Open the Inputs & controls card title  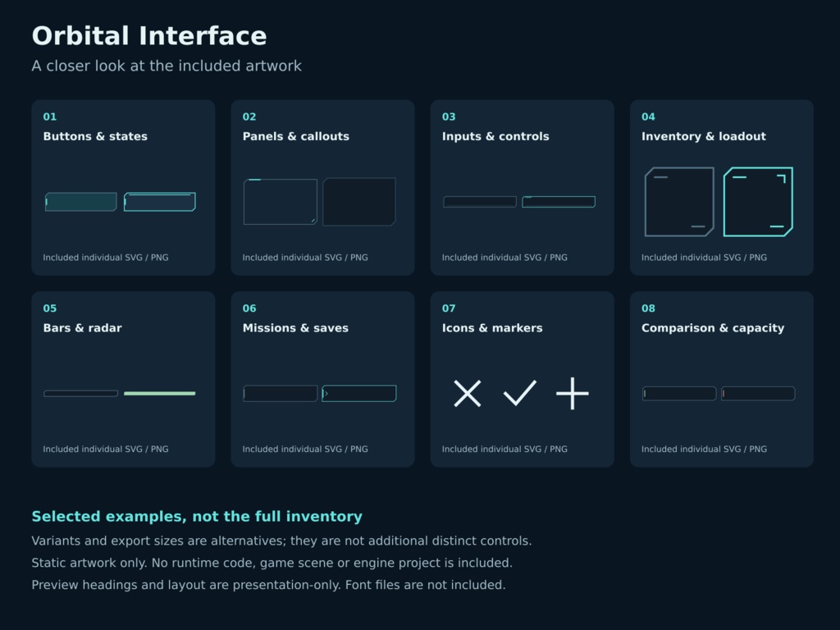tap(495, 137)
